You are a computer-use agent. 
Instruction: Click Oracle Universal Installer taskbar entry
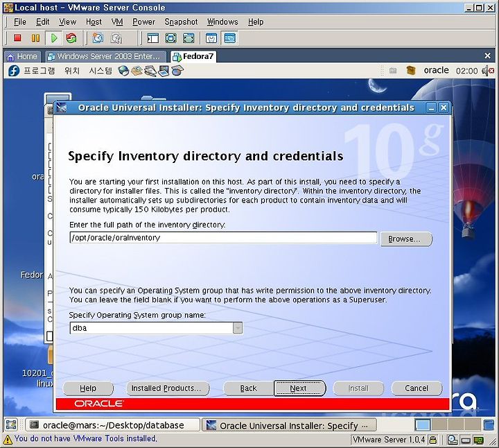pyautogui.click(x=289, y=425)
